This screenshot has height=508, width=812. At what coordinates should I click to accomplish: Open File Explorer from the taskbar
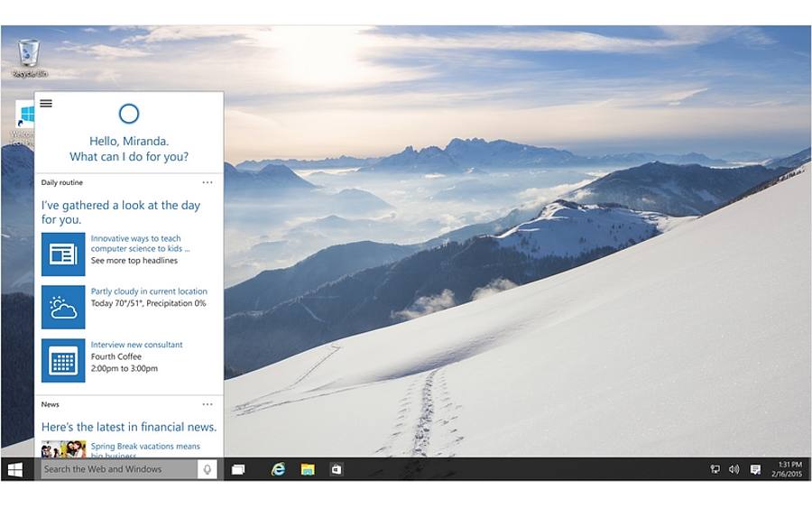pyautogui.click(x=308, y=470)
